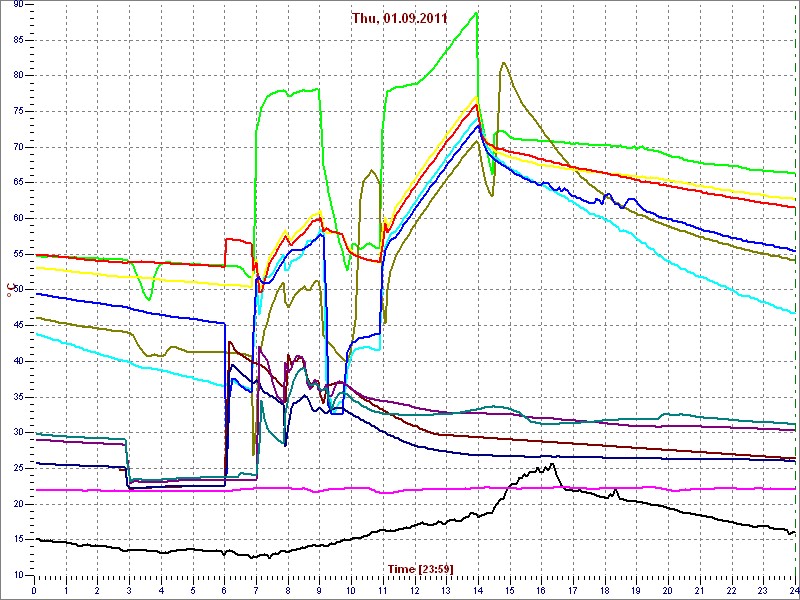Viewport: 800px width, 600px height.
Task: Select the 75 label on temperature axis
Action: pyautogui.click(x=17, y=111)
